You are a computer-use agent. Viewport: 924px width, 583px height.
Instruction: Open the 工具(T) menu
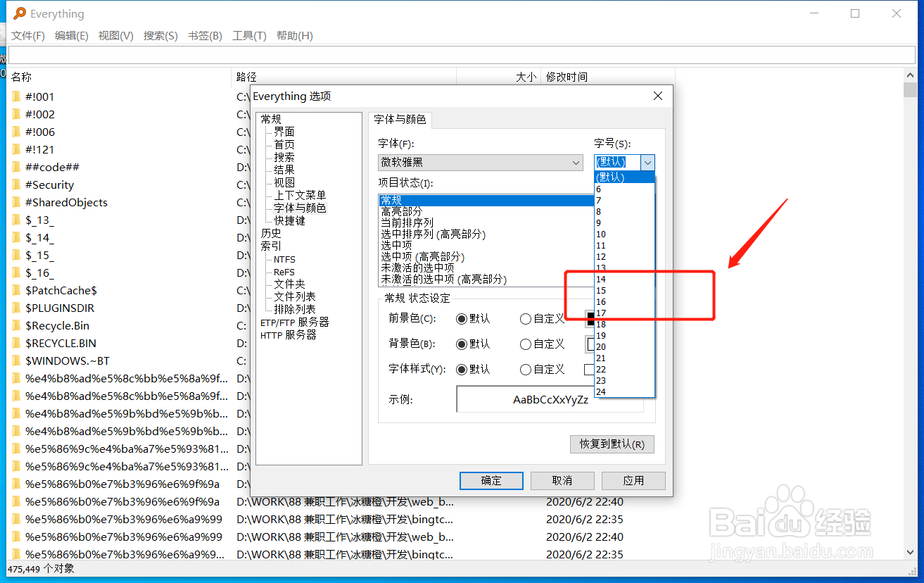[249, 36]
